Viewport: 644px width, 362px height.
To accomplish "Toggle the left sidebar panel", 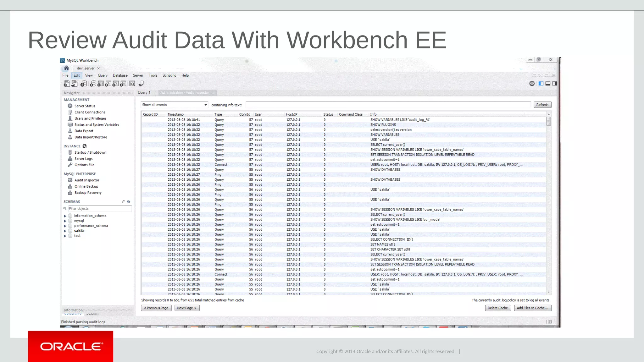I will pos(541,83).
